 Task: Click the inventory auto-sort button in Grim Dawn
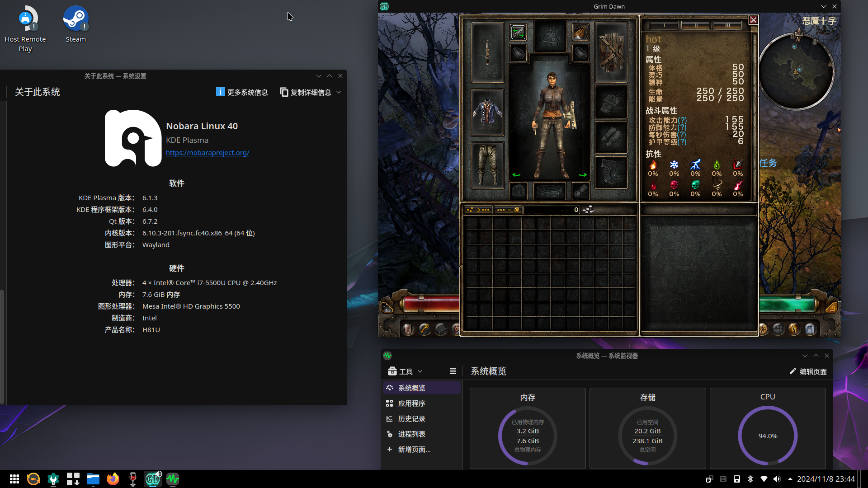click(478, 210)
